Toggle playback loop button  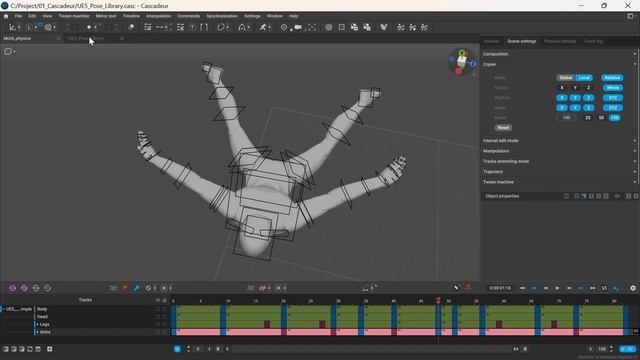(604, 288)
